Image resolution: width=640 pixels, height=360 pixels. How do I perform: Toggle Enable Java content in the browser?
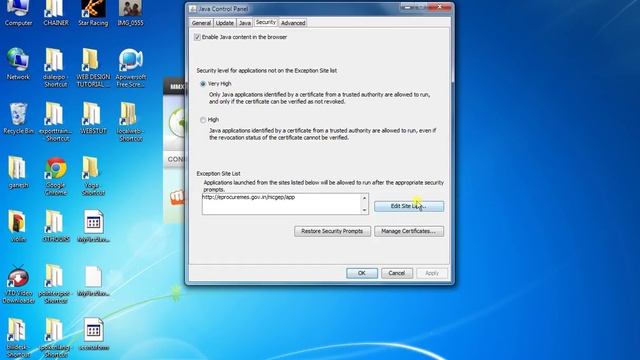point(197,37)
